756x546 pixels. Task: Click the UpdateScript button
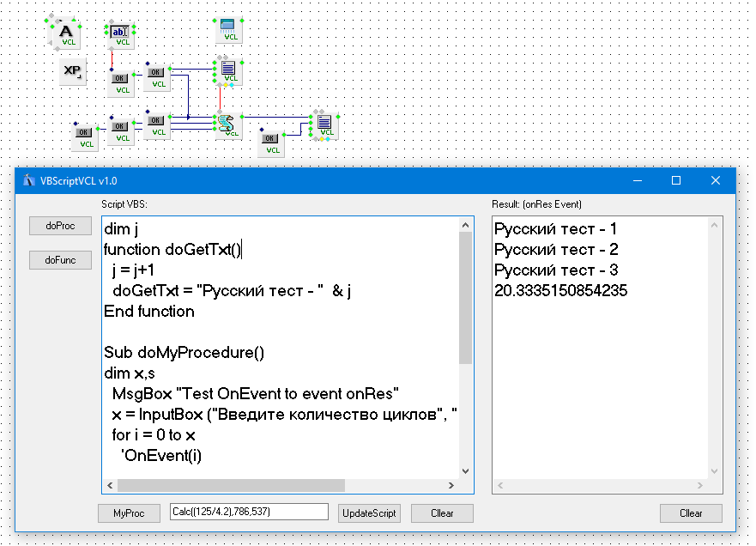tap(369, 513)
